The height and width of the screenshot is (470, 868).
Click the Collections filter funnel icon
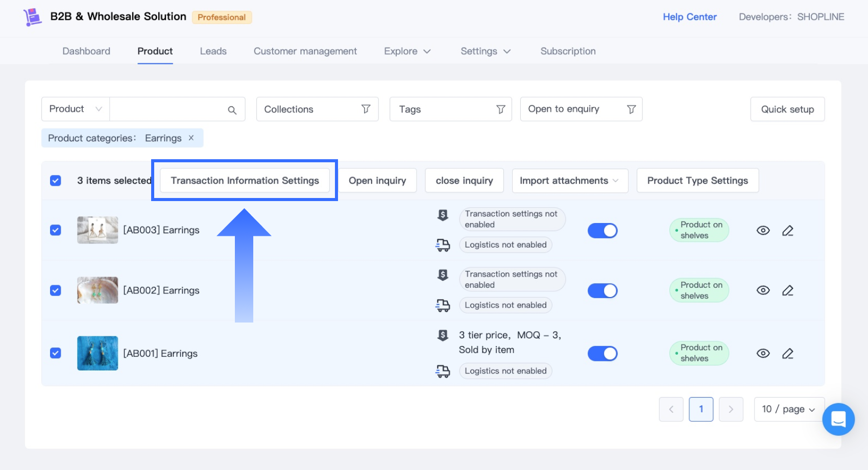point(366,109)
